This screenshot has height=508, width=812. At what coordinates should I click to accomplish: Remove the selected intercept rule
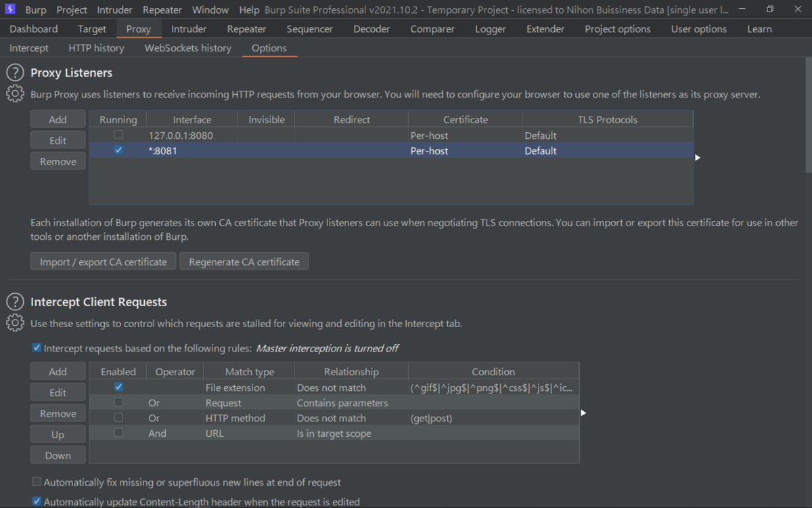pos(58,413)
